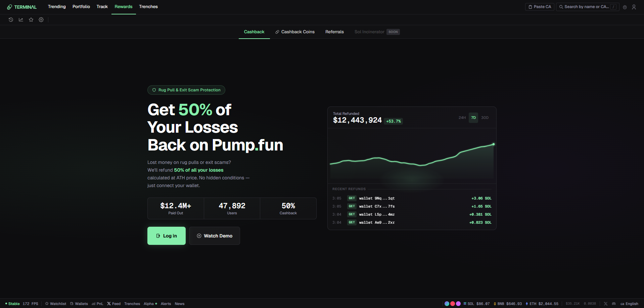
Task: Click the purple circle in status bar
Action: tap(458, 304)
